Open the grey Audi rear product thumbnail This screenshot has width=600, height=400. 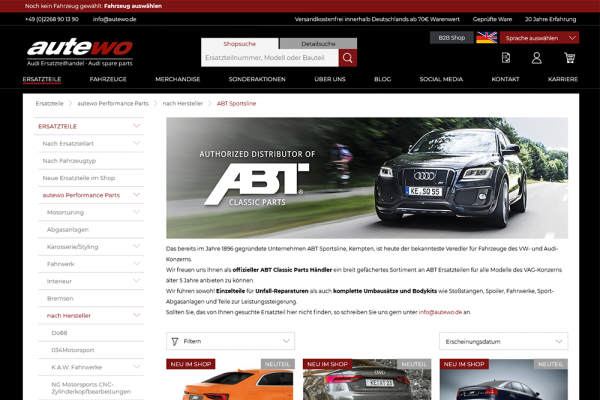(x=367, y=380)
